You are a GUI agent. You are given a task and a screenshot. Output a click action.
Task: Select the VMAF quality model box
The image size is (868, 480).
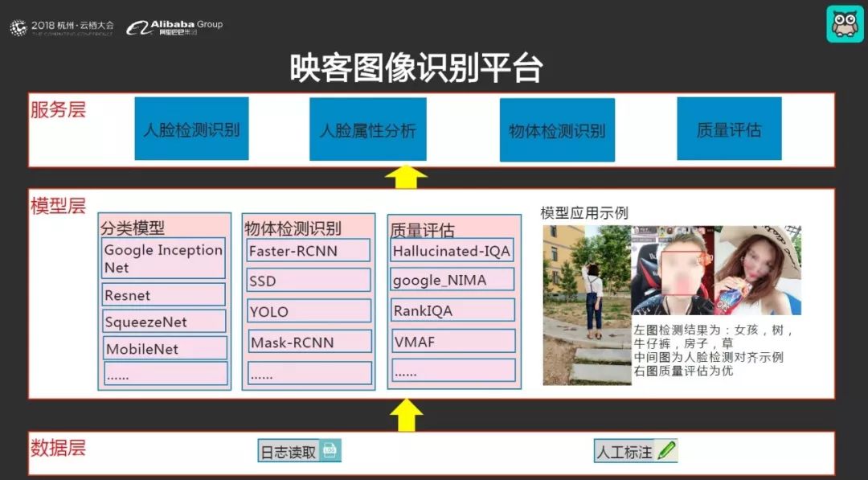click(x=452, y=341)
